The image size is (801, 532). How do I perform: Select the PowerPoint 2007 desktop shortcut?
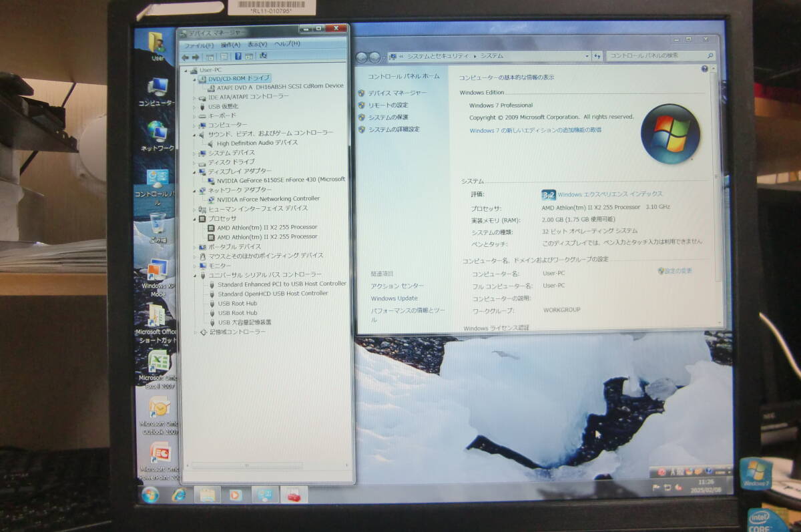(159, 461)
